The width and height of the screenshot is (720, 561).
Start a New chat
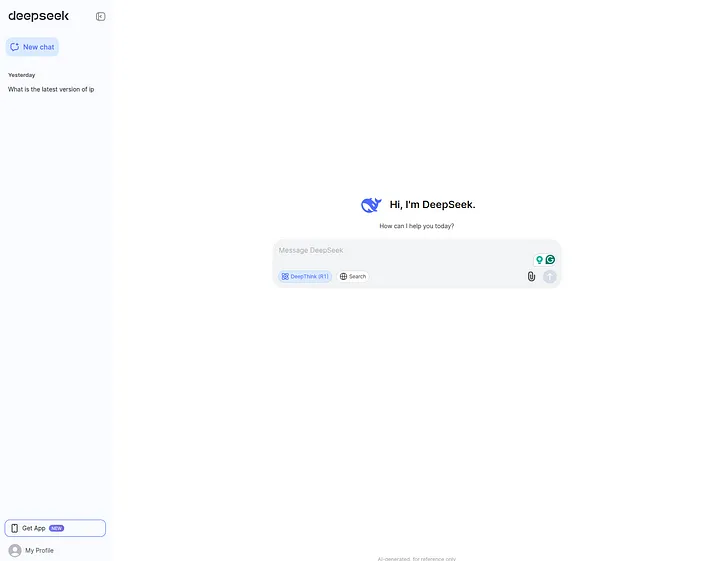coord(32,47)
